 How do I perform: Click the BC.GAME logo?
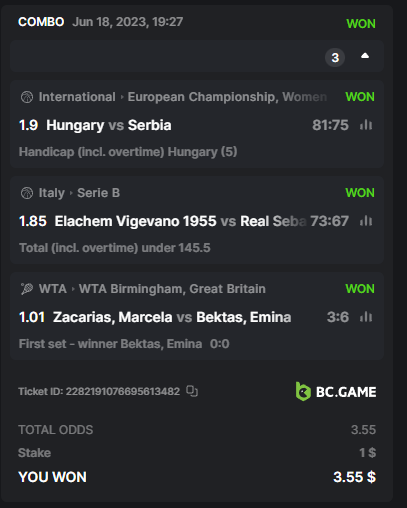[336, 392]
